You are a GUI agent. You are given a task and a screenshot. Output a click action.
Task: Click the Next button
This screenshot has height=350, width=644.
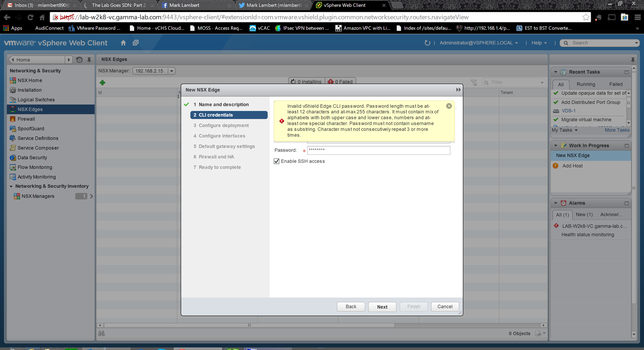click(x=382, y=307)
